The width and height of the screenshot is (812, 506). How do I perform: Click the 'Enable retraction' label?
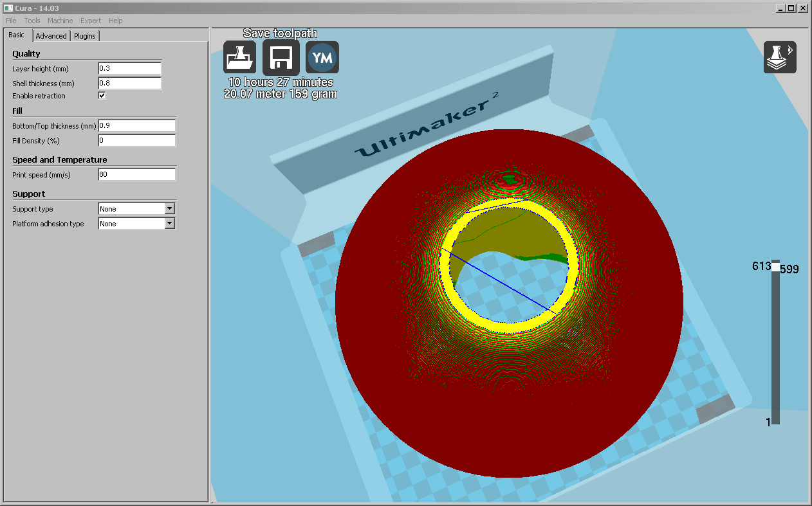(x=39, y=96)
